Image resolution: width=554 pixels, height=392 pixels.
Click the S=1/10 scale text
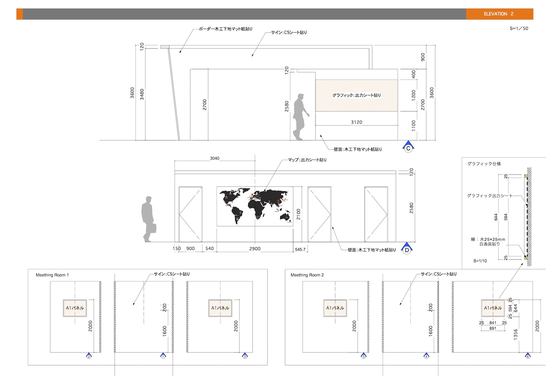click(x=480, y=261)
